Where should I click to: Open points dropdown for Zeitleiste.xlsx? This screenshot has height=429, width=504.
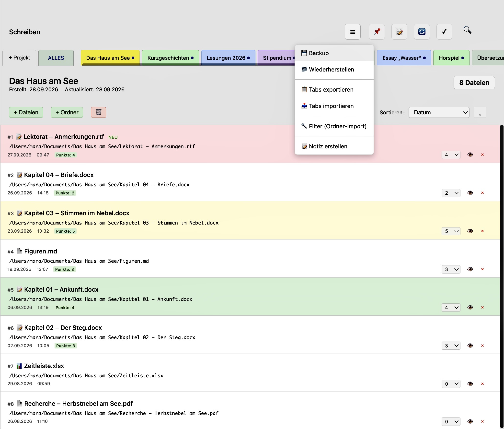[451, 384]
